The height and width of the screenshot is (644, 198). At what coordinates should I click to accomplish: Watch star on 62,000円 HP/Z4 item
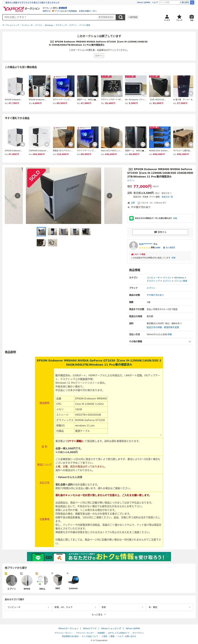pos(167,93)
